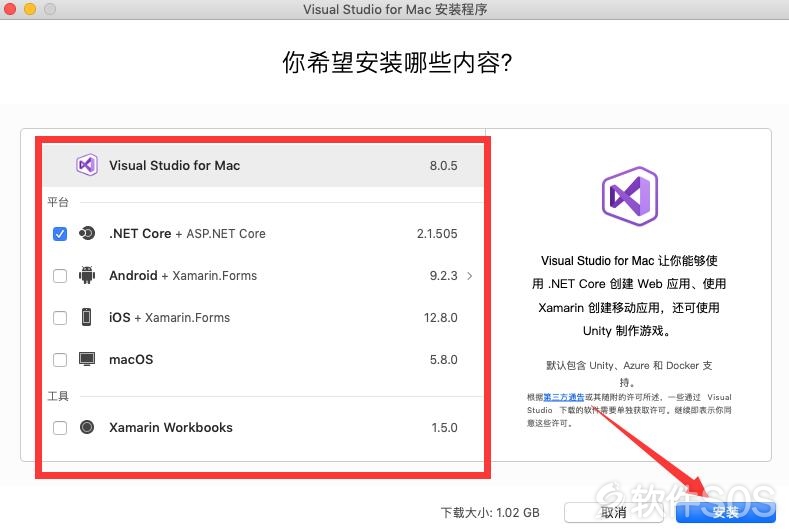789x529 pixels.
Task: Click the 平台 section heading
Action: click(58, 202)
